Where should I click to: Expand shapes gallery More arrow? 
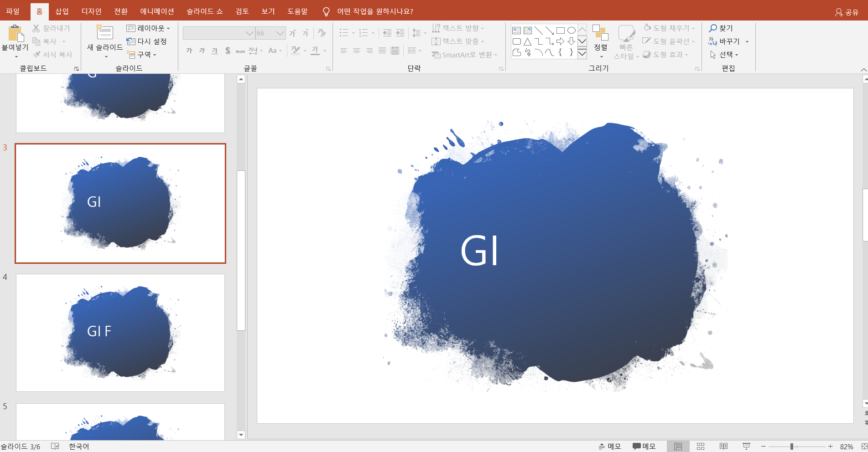(x=582, y=54)
